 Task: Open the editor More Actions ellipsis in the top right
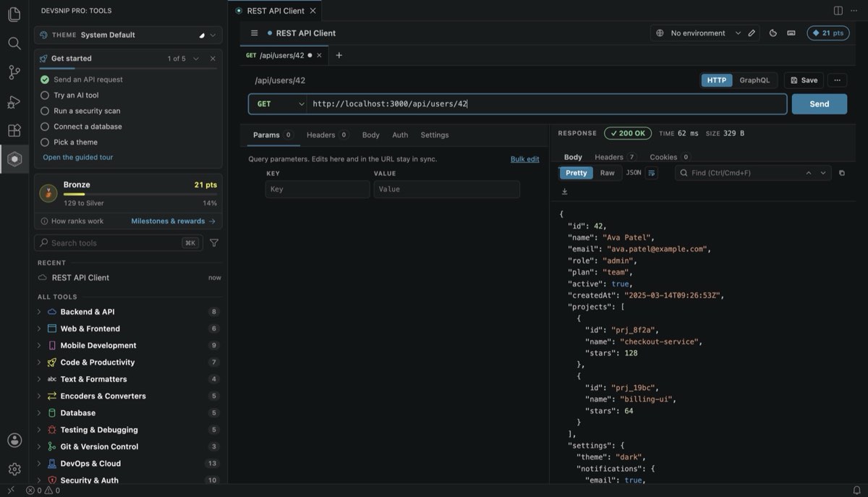pyautogui.click(x=856, y=11)
